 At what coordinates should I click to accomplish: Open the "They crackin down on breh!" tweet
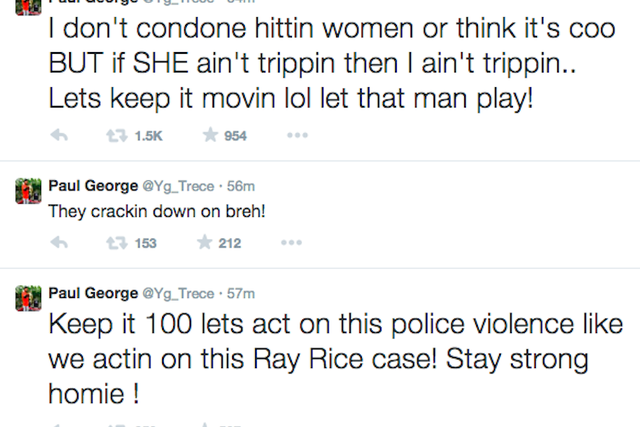click(157, 211)
